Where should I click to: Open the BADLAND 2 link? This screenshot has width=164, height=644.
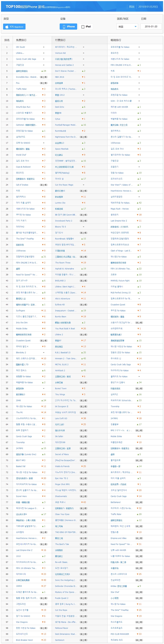pos(60,281)
